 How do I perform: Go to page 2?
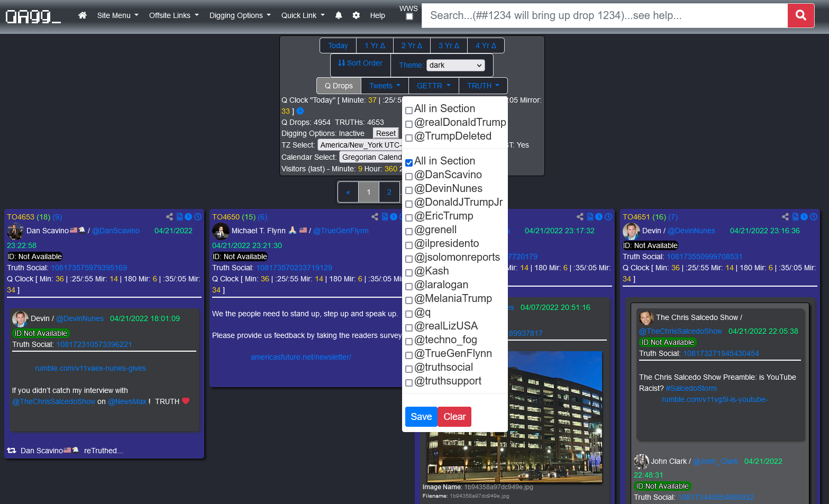coord(389,192)
